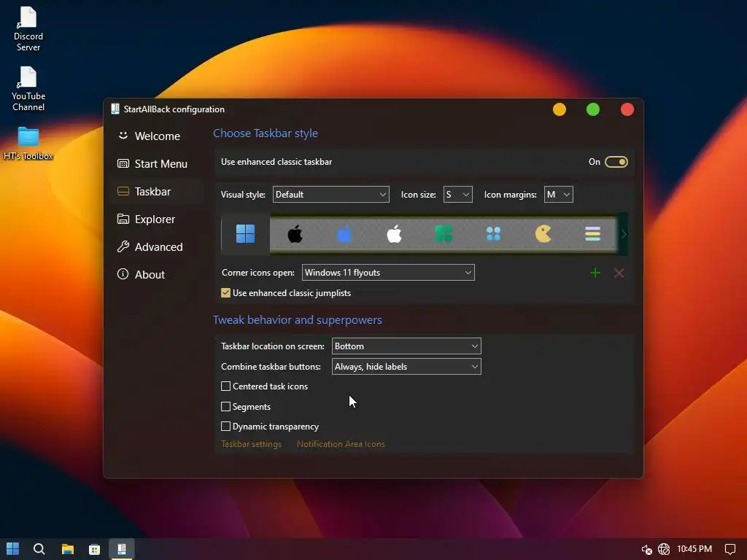The height and width of the screenshot is (560, 747).
Task: Open the Icon size dropdown
Action: tap(458, 194)
